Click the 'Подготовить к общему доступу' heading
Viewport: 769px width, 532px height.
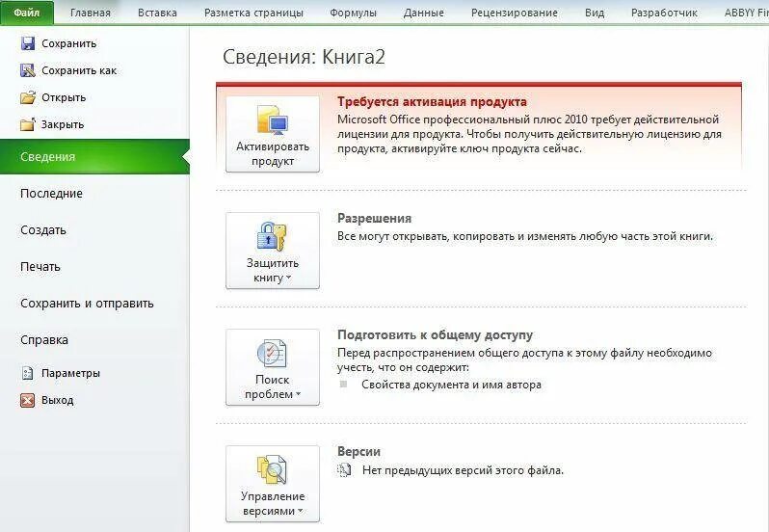(435, 334)
